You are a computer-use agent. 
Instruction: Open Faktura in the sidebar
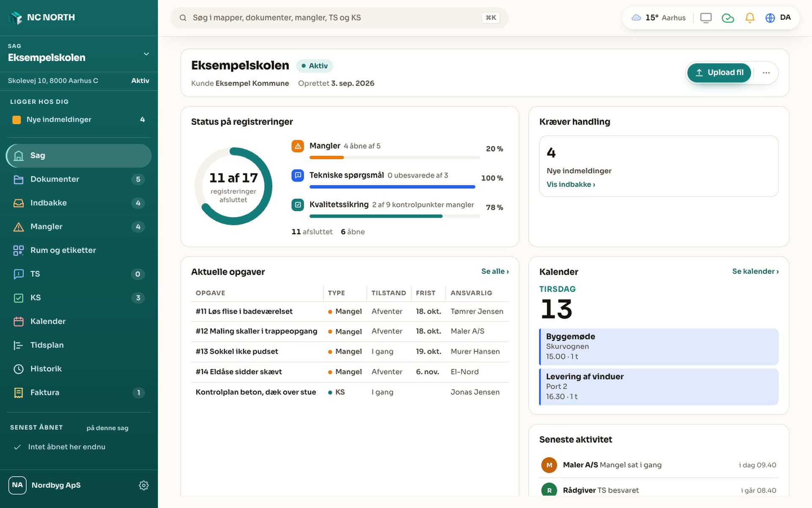(79, 393)
